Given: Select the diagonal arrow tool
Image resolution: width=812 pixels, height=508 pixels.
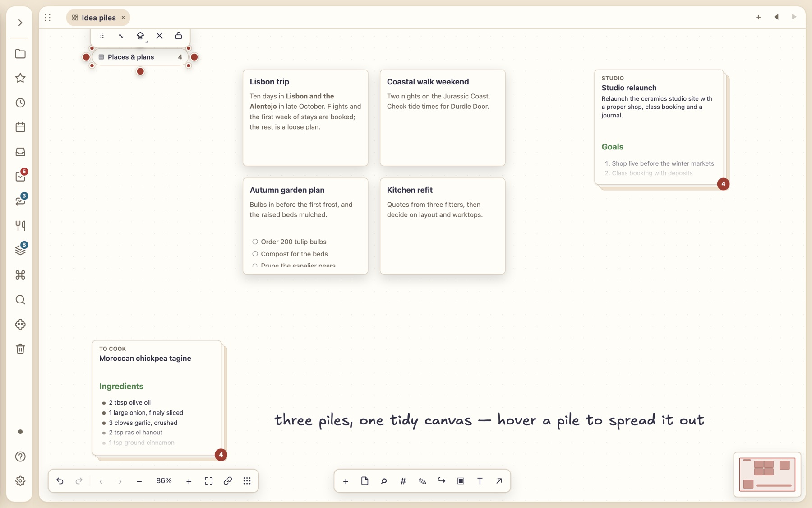Looking at the screenshot, I should point(499,481).
